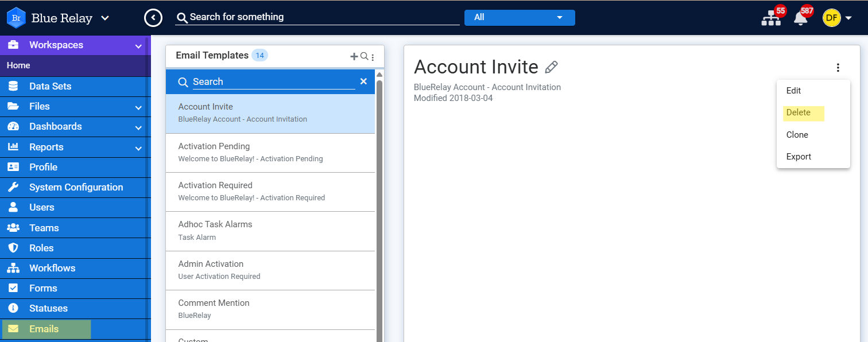Click the Workspaces briefcase icon
Screen dimensions: 868x342
pyautogui.click(x=13, y=45)
